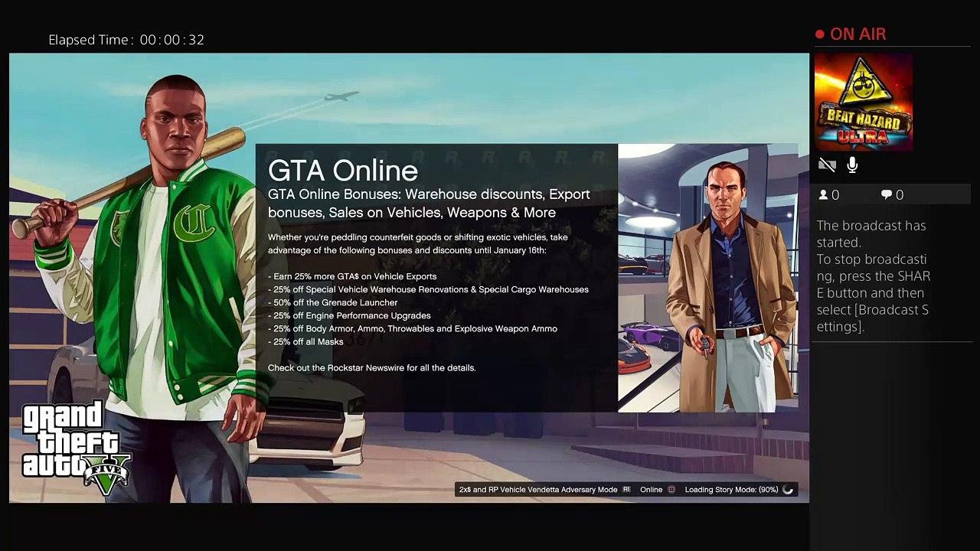Click the R1 button icon
This screenshot has height=551, width=980.
click(626, 490)
